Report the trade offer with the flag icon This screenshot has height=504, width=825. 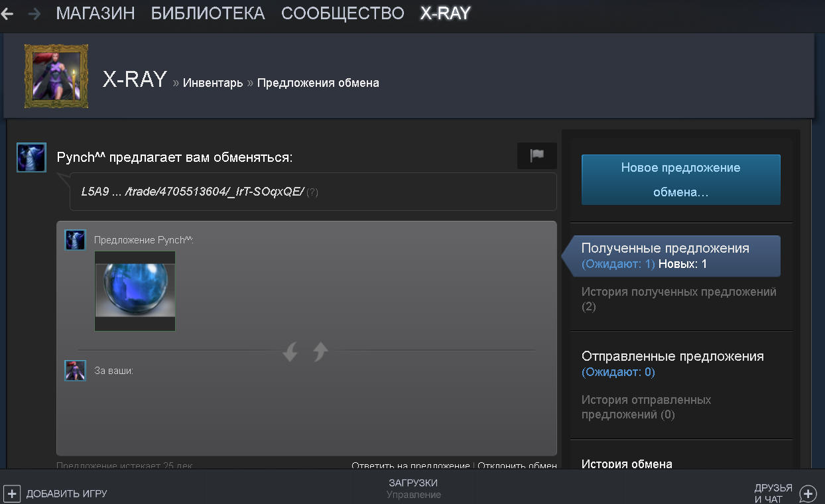537,156
